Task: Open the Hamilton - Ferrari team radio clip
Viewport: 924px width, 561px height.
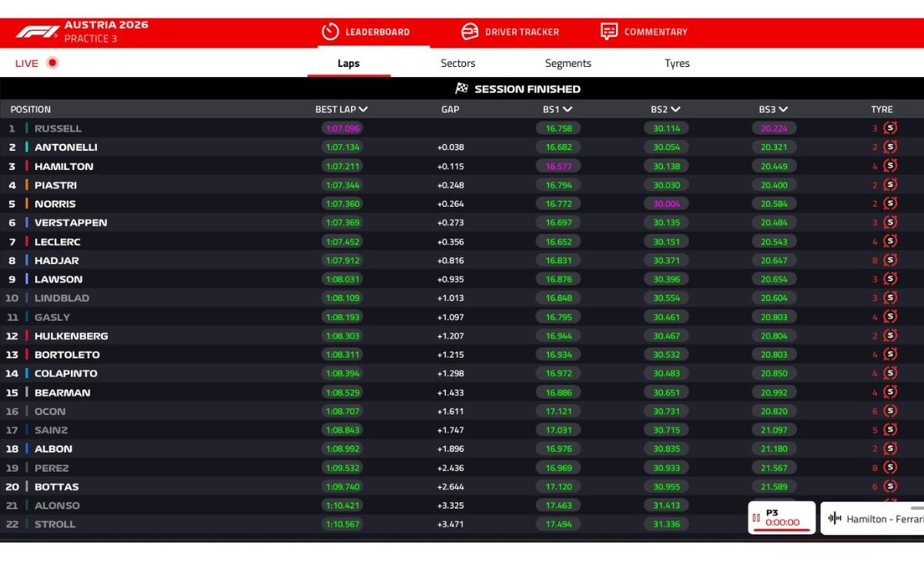Action: coord(872,519)
